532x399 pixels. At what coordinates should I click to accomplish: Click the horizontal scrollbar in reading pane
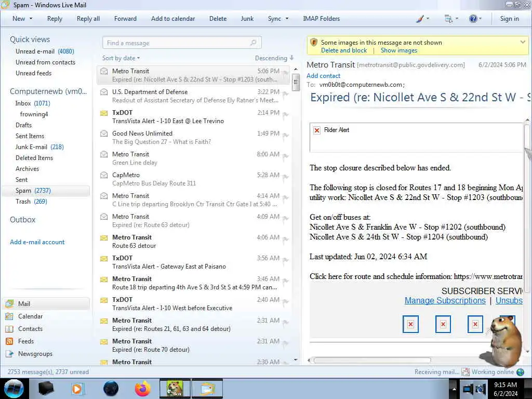pos(372,361)
